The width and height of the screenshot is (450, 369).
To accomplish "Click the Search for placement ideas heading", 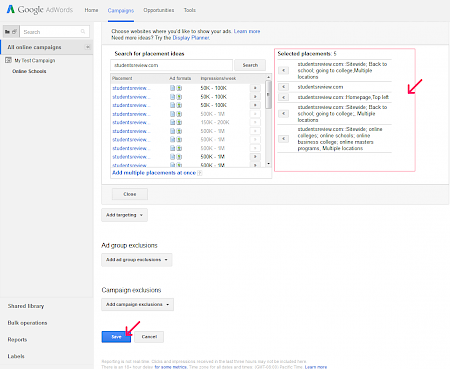I will click(149, 54).
